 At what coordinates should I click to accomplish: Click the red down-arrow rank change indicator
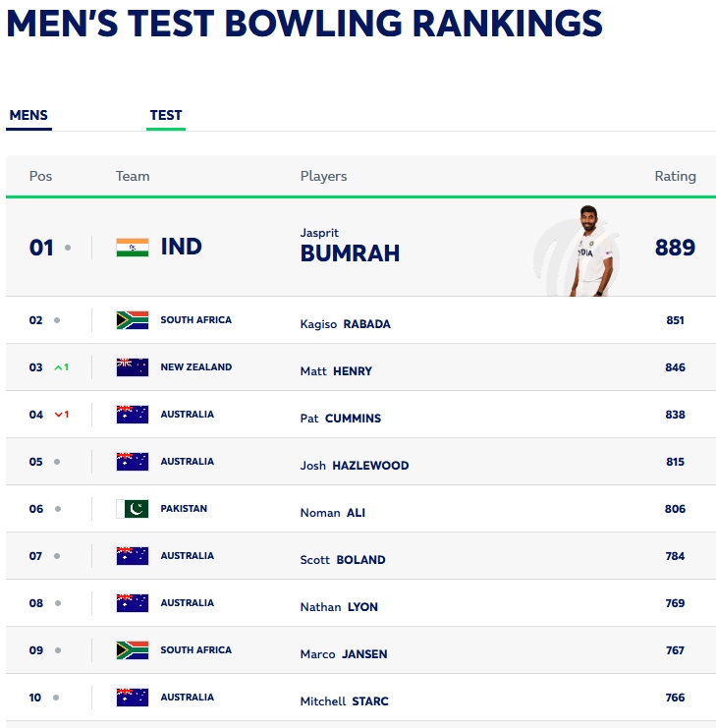(x=61, y=415)
